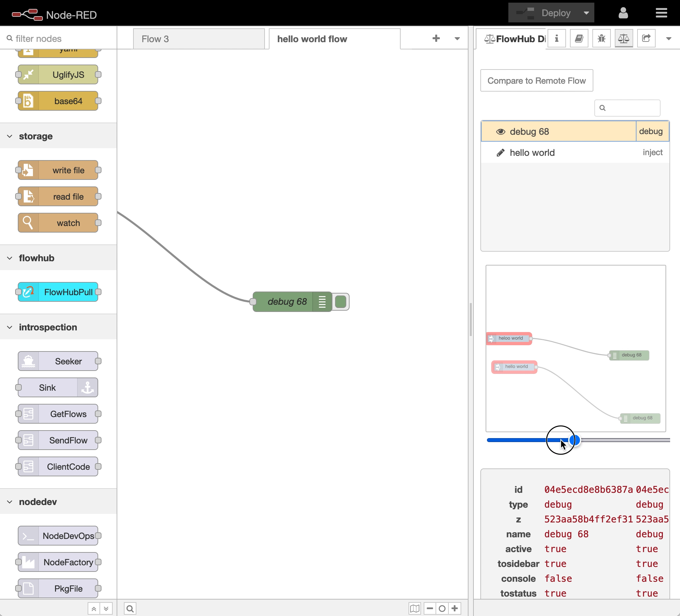The height and width of the screenshot is (616, 680).
Task: Select the FlowHubPull palette node
Action: click(x=58, y=292)
